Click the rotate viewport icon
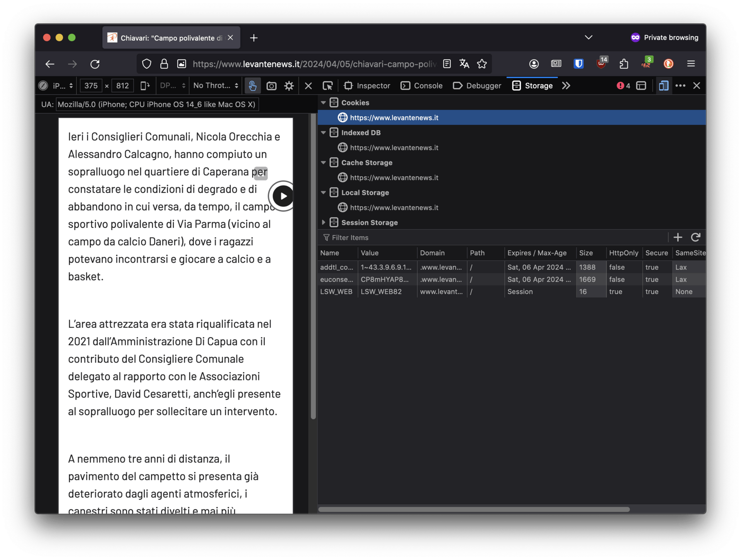741x560 pixels. pyautogui.click(x=145, y=86)
